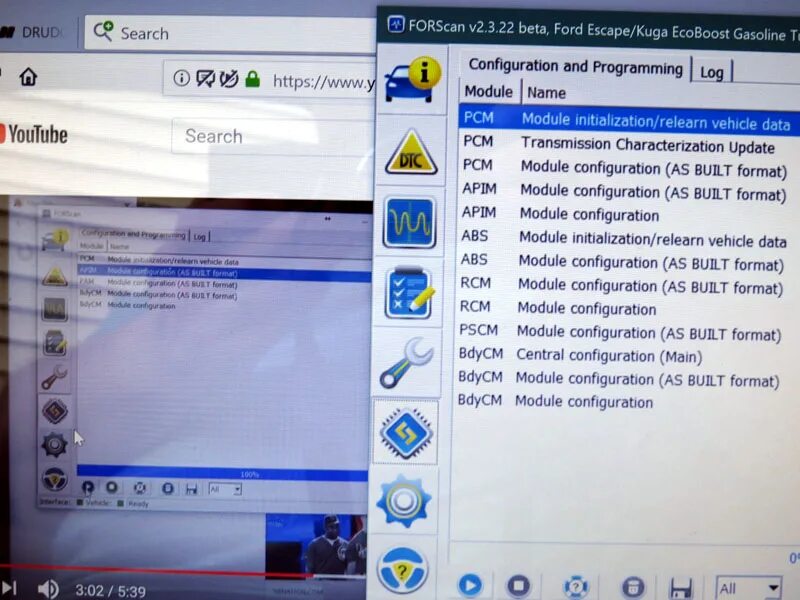Open FORScan settings gear section
The width and height of the screenshot is (800, 600).
[404, 501]
